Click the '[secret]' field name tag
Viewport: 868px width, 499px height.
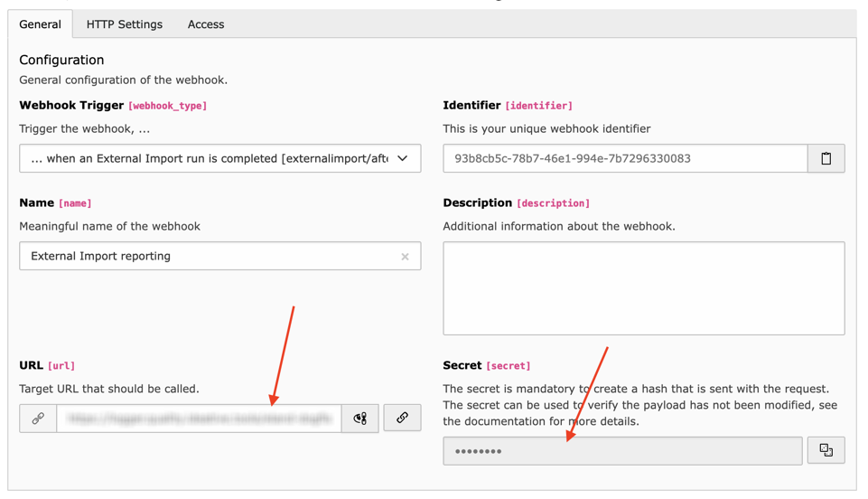pos(509,366)
